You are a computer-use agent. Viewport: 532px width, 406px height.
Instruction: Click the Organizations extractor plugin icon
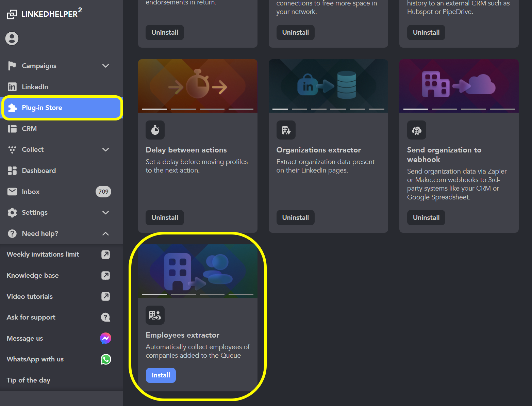(x=286, y=130)
